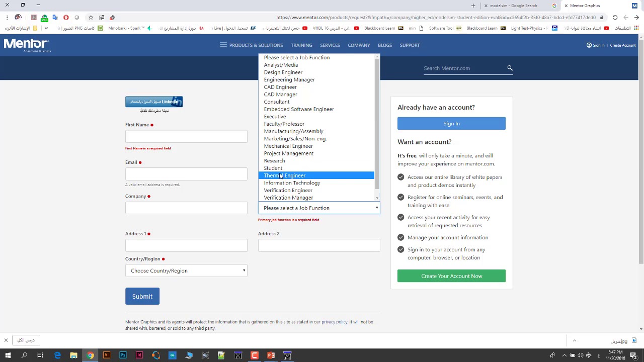Click the Company input field
Viewport: 644px width, 362px height.
pyautogui.click(x=186, y=208)
